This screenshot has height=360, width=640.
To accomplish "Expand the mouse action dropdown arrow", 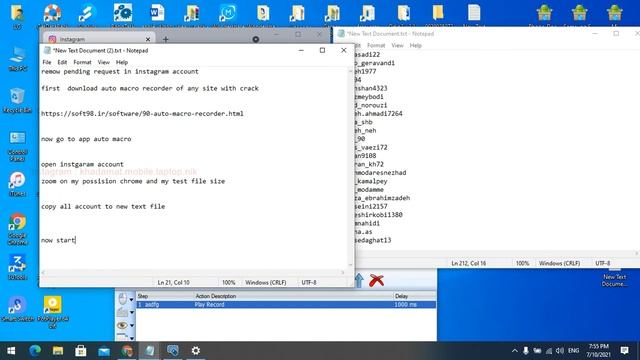I will pyautogui.click(x=132, y=300).
